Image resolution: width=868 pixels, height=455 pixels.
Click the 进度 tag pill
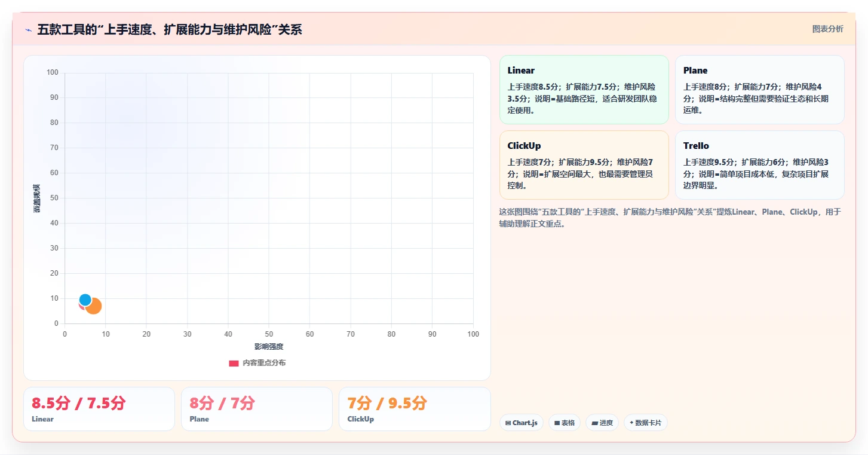(x=602, y=423)
